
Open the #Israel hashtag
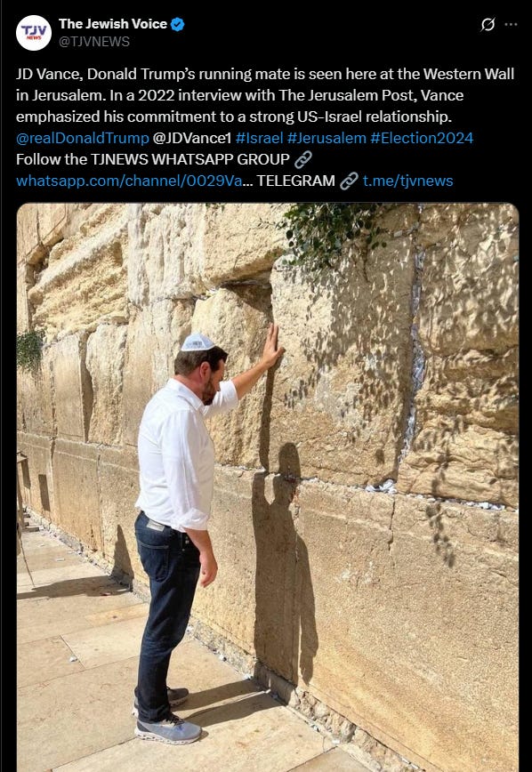pyautogui.click(x=259, y=139)
